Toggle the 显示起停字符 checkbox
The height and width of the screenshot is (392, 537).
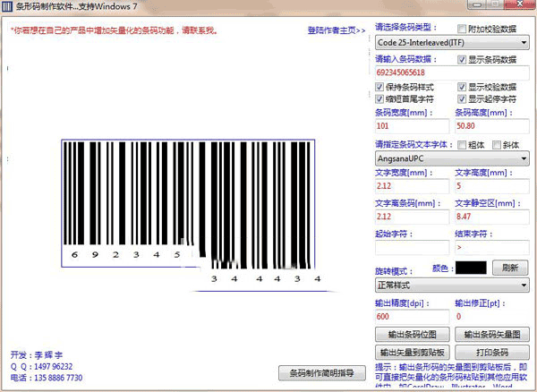tap(462, 99)
